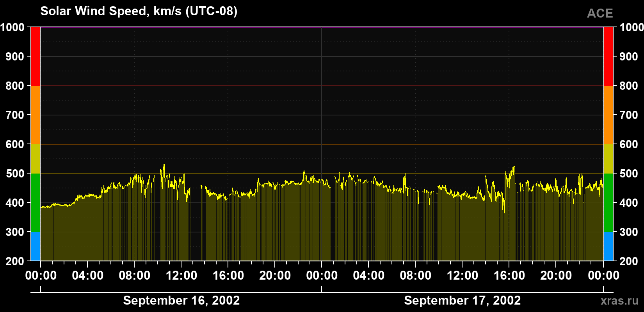
Task: Click the 04:00 time label for September 17
Action: [368, 275]
